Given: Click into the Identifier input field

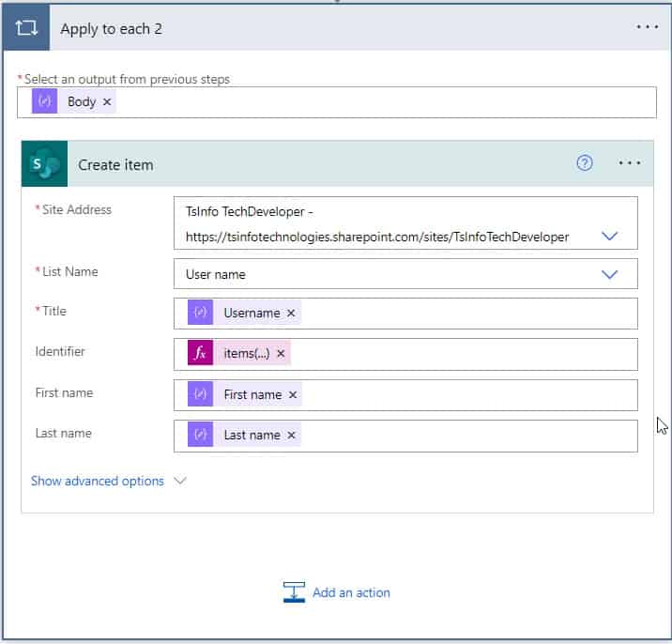Looking at the screenshot, I should pos(405,354).
